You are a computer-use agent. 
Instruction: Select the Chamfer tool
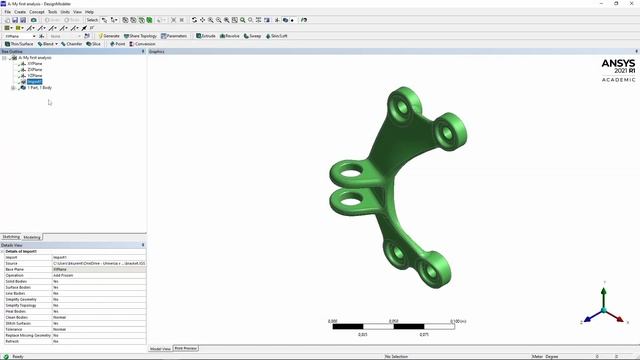[71, 44]
